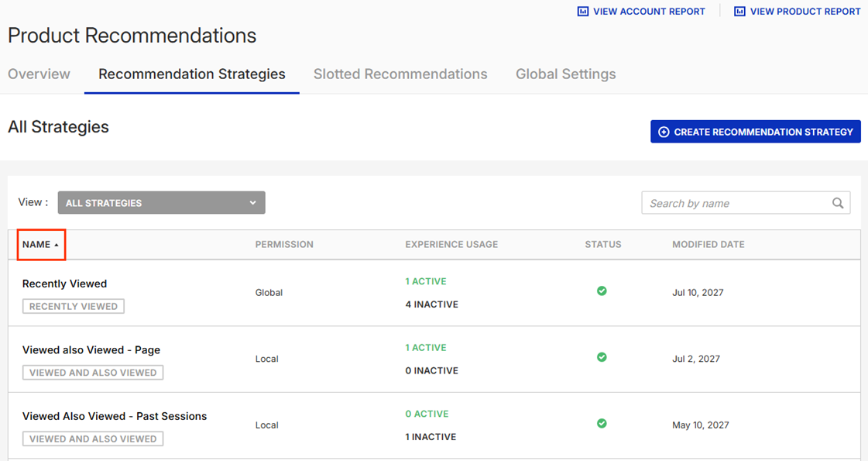Click green status check for Recently Viewed
This screenshot has width=868, height=461.
tap(602, 291)
